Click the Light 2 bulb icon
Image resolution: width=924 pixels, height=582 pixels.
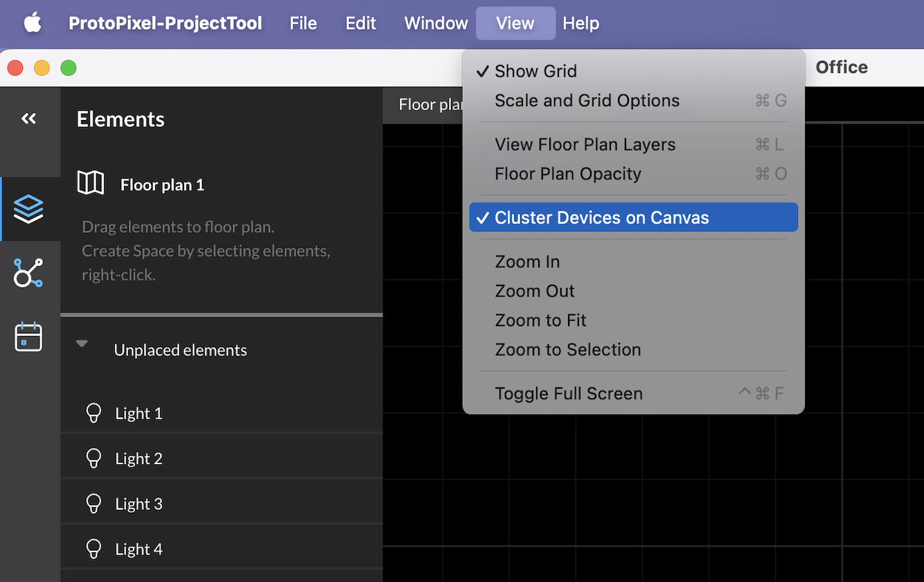point(94,458)
